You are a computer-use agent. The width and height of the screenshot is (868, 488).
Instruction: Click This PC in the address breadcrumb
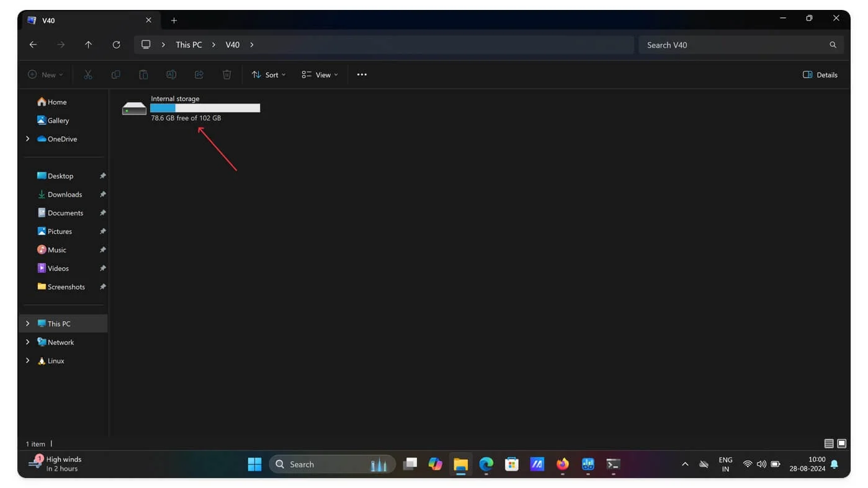189,45
